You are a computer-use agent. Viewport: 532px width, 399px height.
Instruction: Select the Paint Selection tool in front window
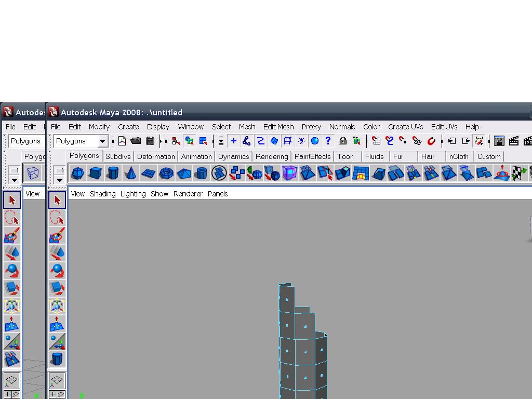pos(57,235)
